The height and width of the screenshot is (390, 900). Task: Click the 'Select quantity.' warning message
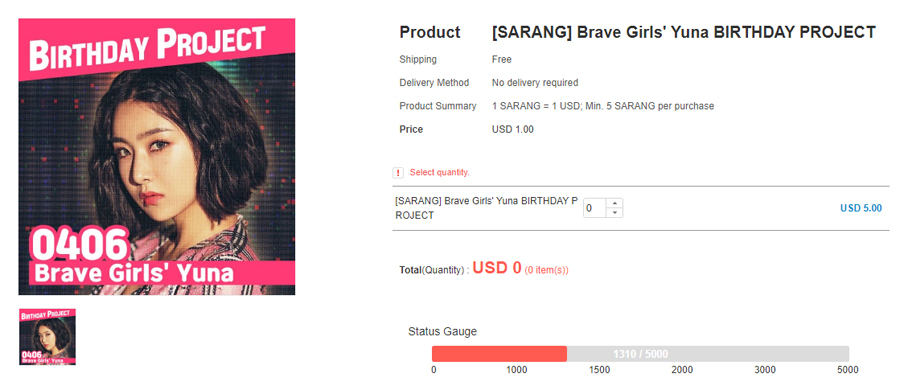[x=439, y=172]
